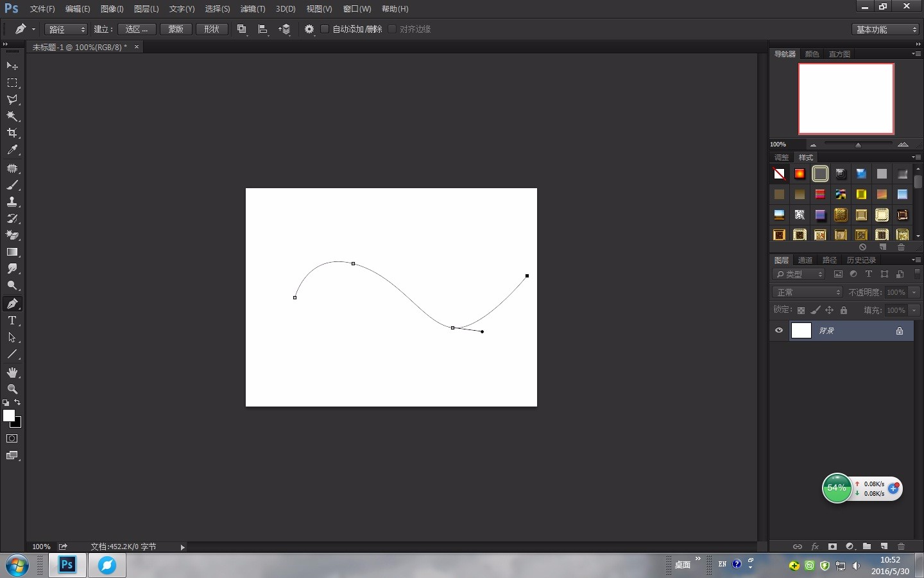Select the History Brush tool
The height and width of the screenshot is (578, 924).
(x=12, y=218)
